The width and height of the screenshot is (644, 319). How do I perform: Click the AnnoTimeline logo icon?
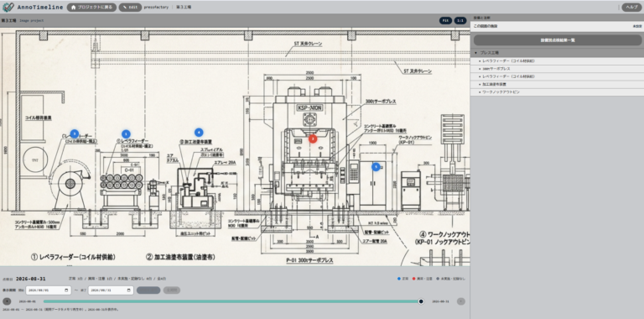(8, 7)
